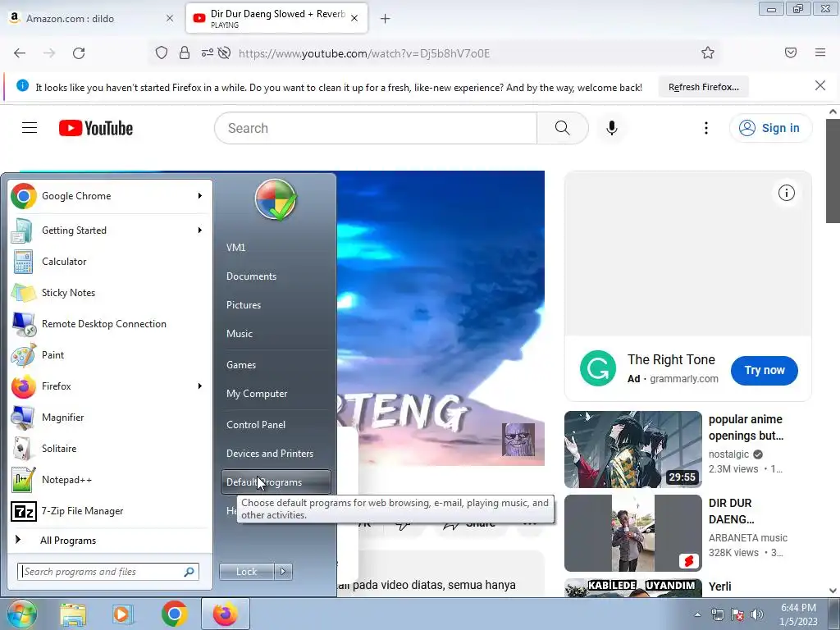
Task: Open Windows Media Player taskbar icon
Action: tap(123, 614)
